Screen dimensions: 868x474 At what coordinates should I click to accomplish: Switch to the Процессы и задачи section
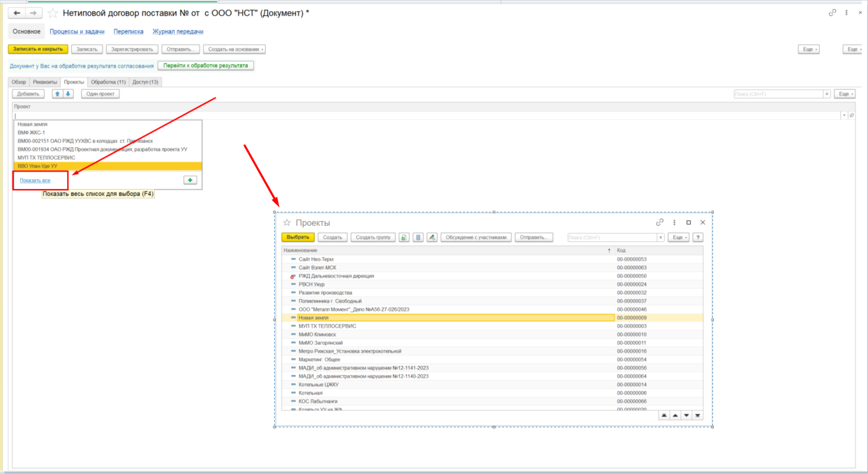[x=77, y=31]
